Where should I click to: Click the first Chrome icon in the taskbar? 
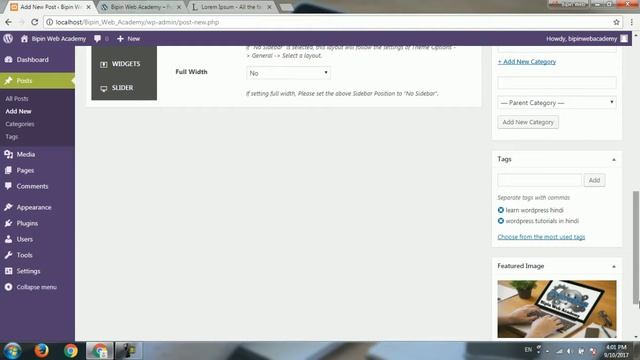[71, 351]
